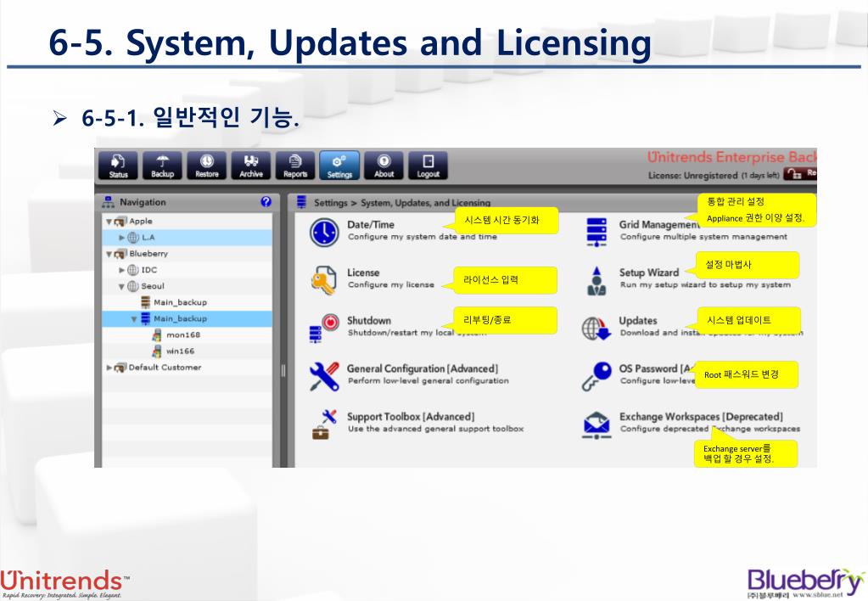Screen dimensions: 868x601
Task: Click the Grid Management server icon
Action: (x=596, y=232)
